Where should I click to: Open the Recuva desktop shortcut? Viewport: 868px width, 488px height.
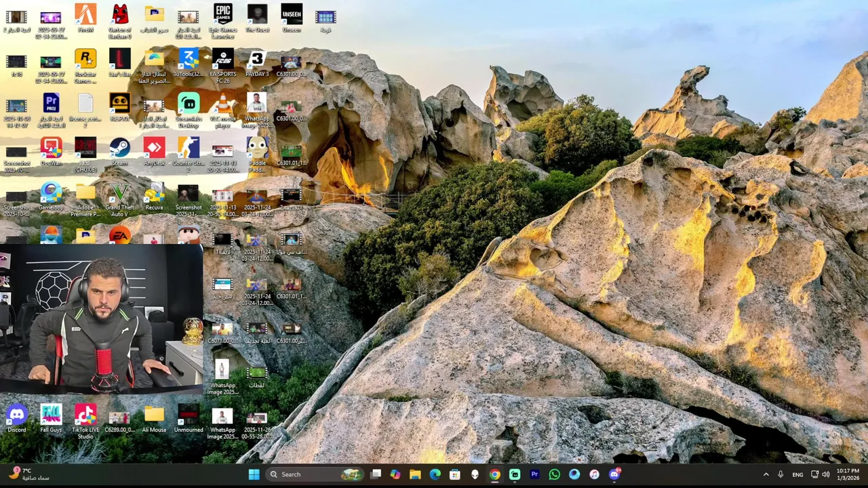(x=154, y=197)
